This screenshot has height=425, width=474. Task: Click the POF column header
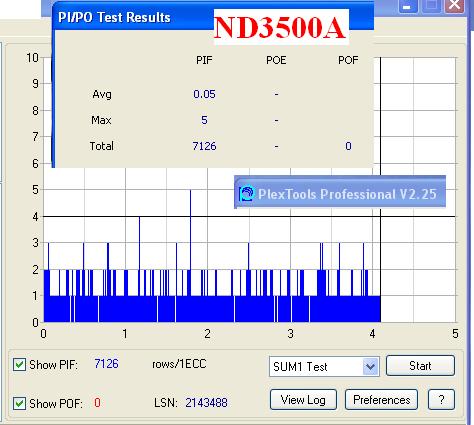coord(348,60)
